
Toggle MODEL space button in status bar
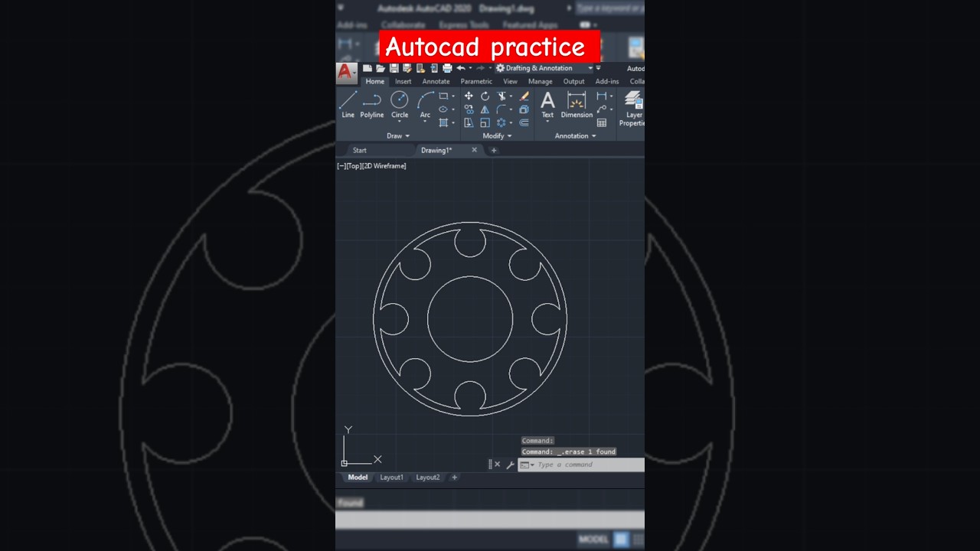click(x=593, y=540)
